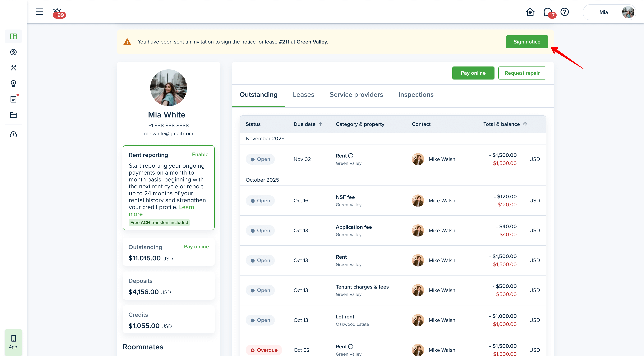Click the cloud download icon in sidebar
The image size is (644, 356).
(13, 135)
